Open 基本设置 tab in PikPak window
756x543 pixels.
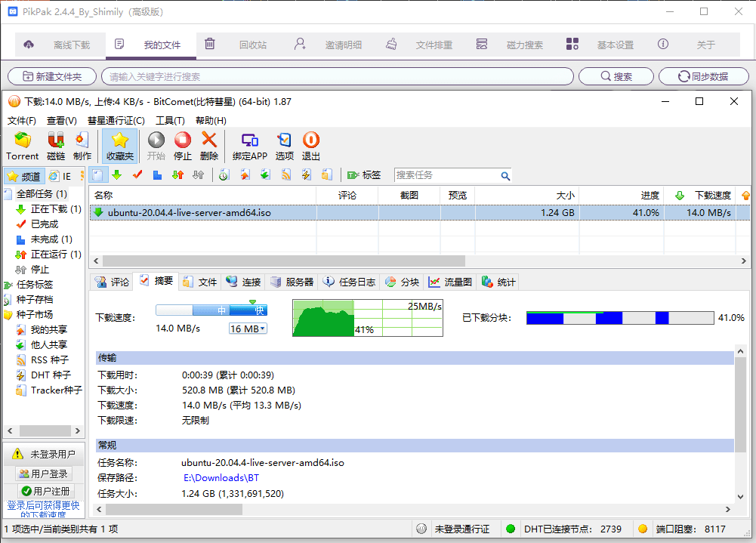tap(605, 45)
